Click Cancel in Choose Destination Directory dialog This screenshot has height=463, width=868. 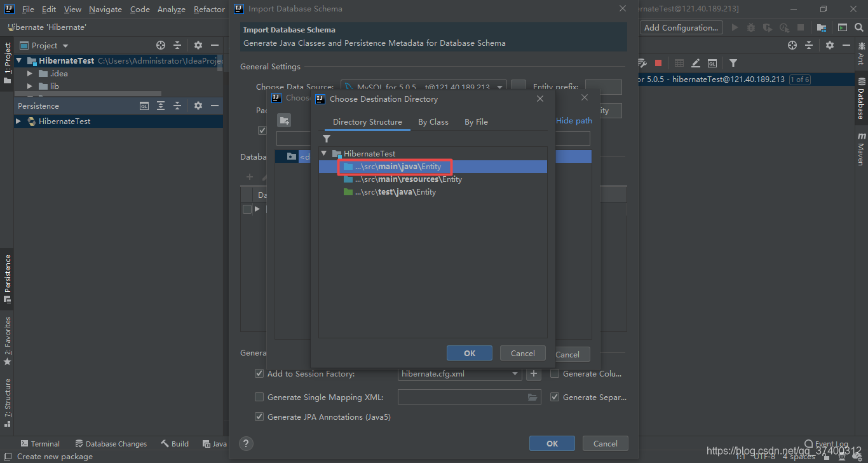pyautogui.click(x=523, y=354)
